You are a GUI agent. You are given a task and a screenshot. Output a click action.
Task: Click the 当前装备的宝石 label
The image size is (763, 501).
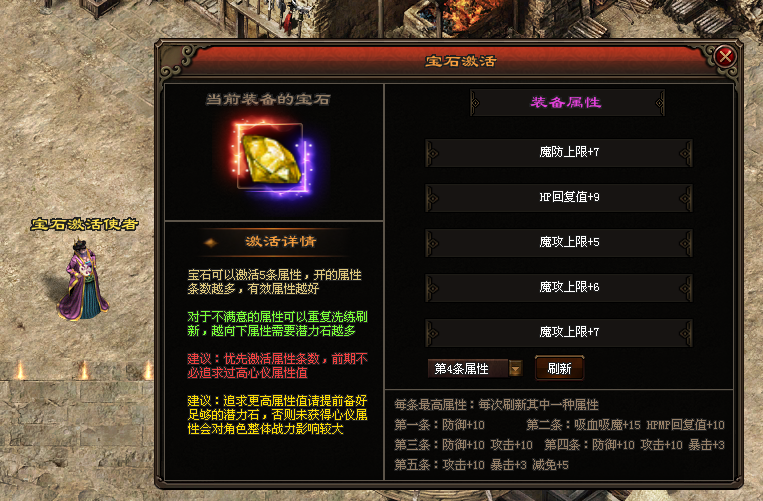(x=268, y=99)
